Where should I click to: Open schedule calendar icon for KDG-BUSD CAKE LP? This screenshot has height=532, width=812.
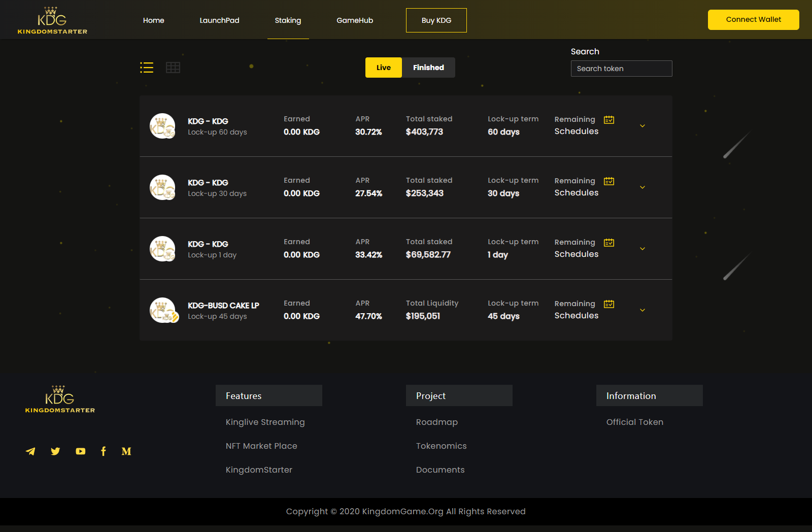tap(609, 304)
